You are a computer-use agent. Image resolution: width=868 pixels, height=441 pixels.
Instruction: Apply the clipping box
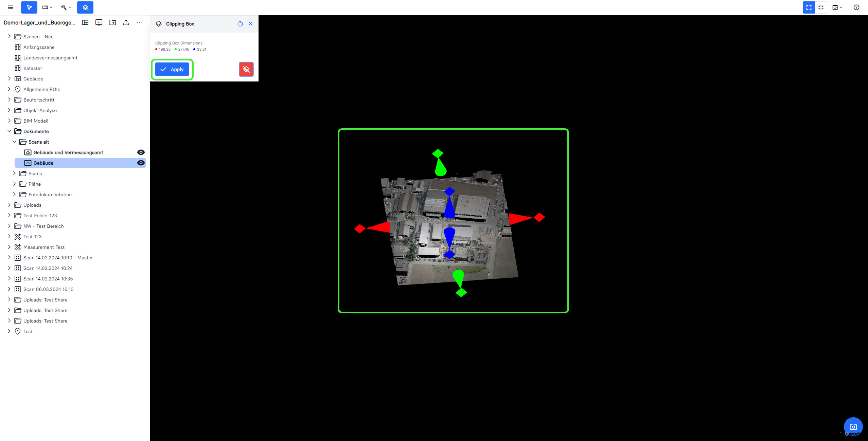(x=172, y=69)
